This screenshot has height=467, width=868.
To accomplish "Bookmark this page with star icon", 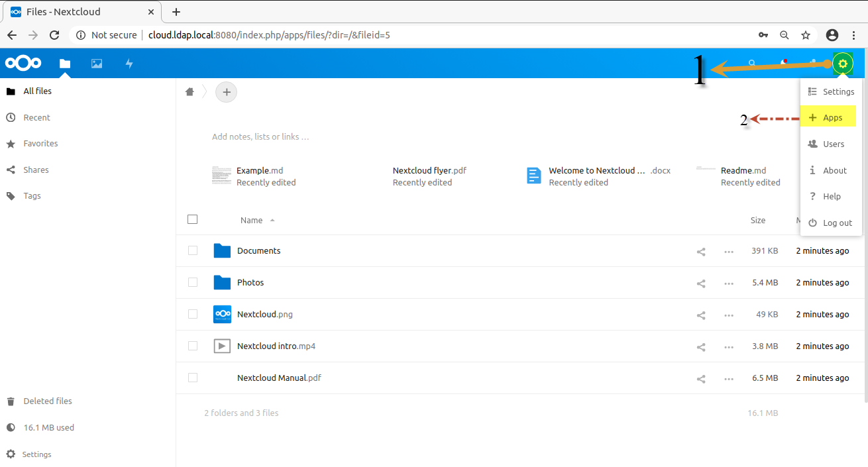I will [x=806, y=35].
